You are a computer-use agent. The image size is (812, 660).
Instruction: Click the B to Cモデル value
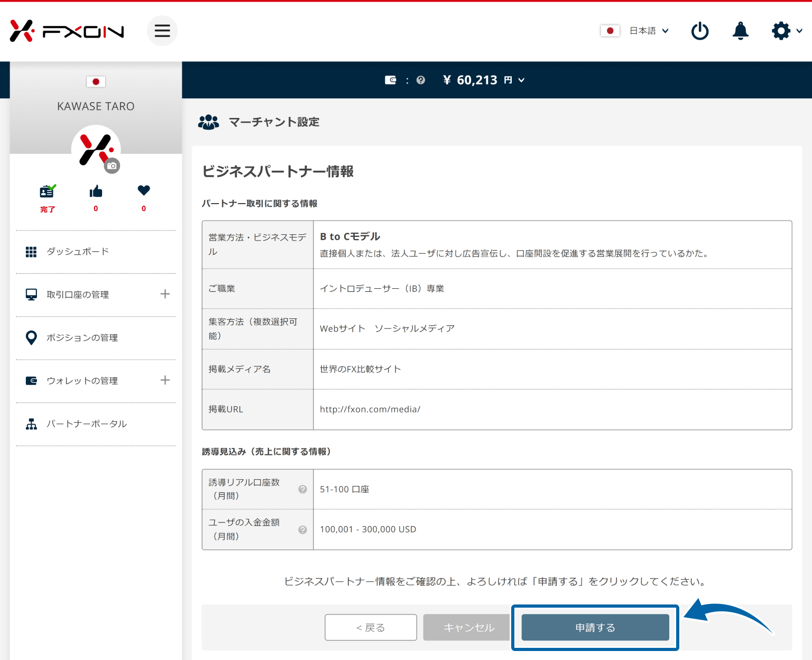[x=350, y=236]
